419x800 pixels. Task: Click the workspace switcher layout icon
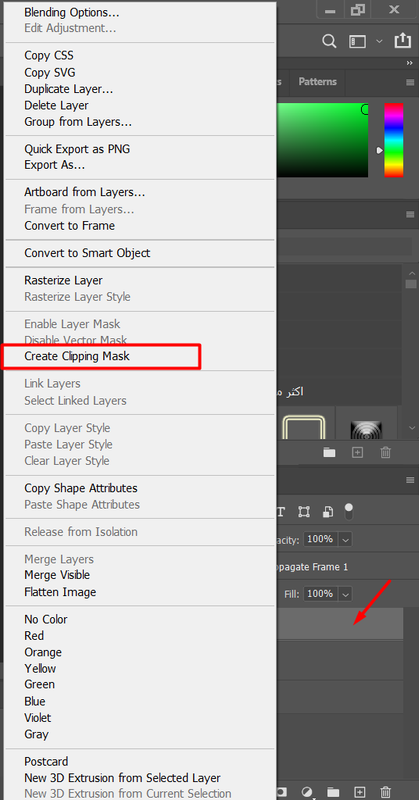point(358,41)
